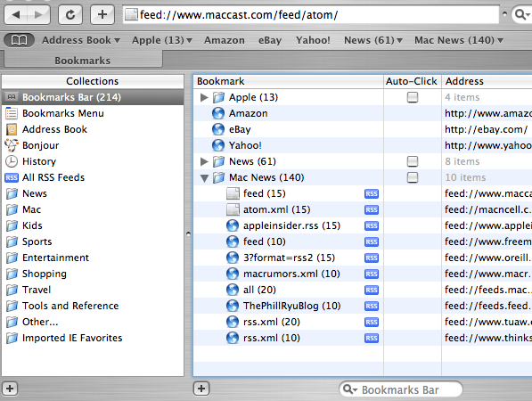Open Apple (13) dropdown in bookmarks bar

(x=162, y=40)
